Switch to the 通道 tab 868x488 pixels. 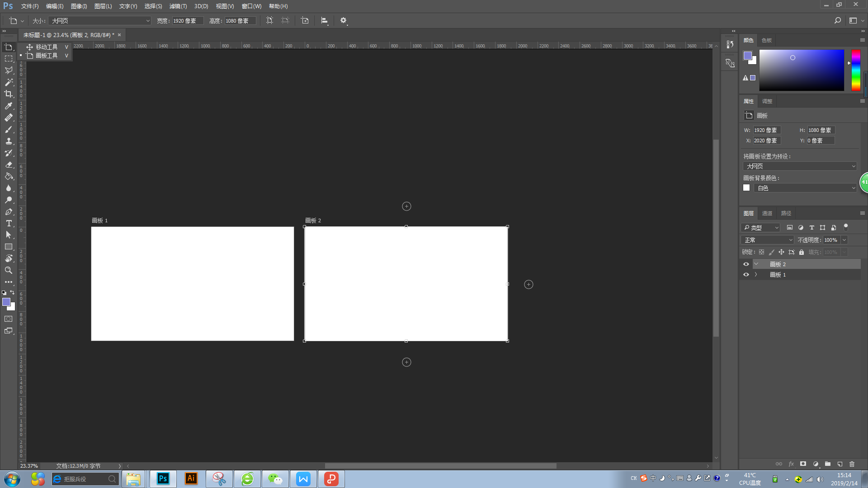[767, 213]
